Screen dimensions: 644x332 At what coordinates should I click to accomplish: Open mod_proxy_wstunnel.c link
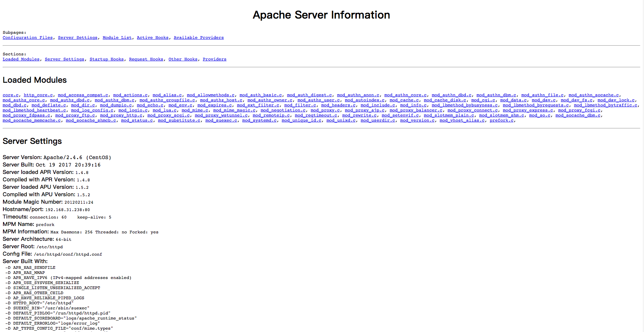(221, 115)
